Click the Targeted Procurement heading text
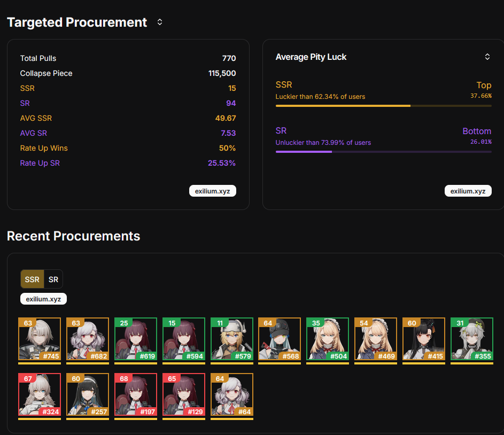 pos(77,22)
